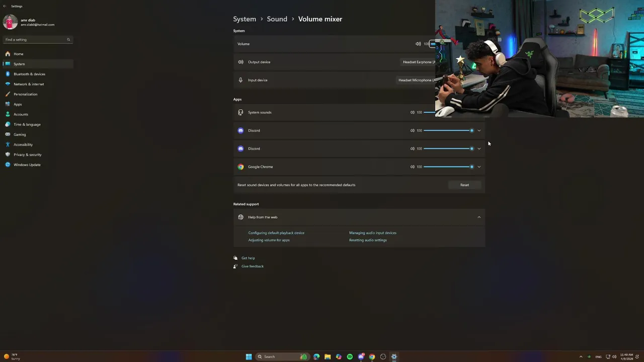Adjust the second Discord volume slider
The height and width of the screenshot is (362, 644).
(448, 148)
